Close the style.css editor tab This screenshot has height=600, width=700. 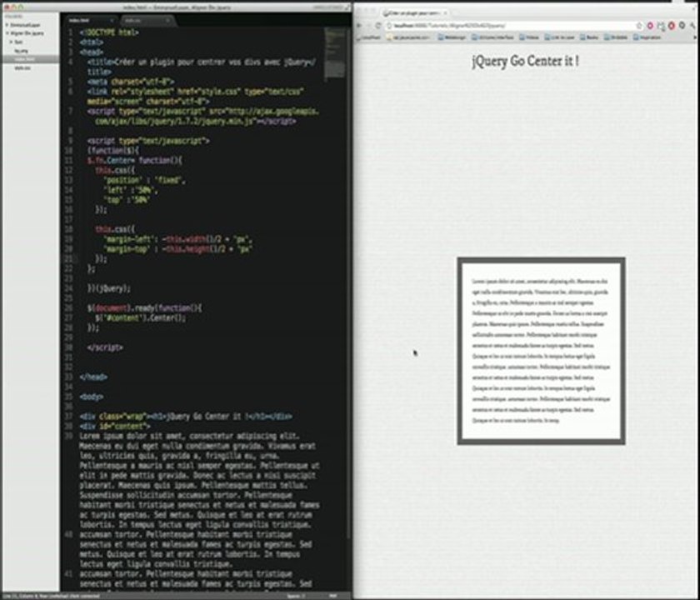[167, 21]
